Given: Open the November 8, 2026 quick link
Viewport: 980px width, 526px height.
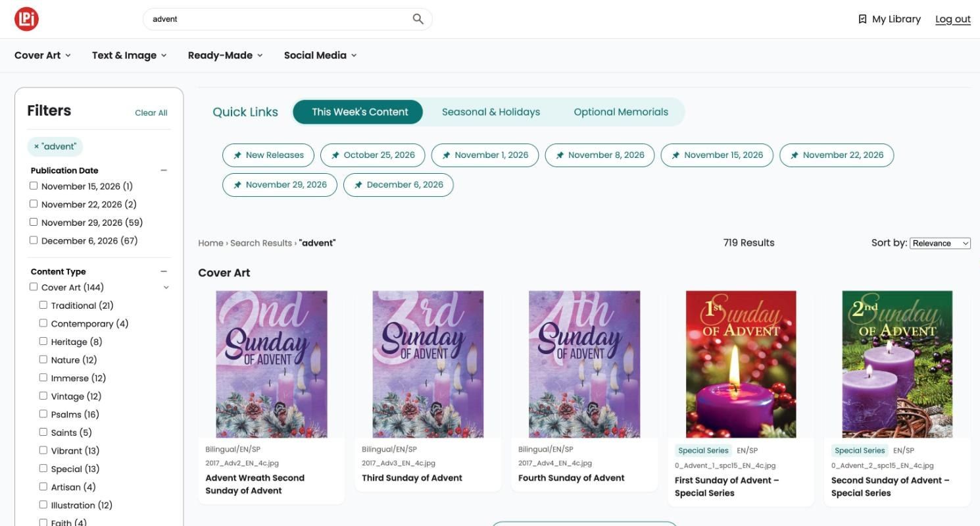Looking at the screenshot, I should pos(600,155).
